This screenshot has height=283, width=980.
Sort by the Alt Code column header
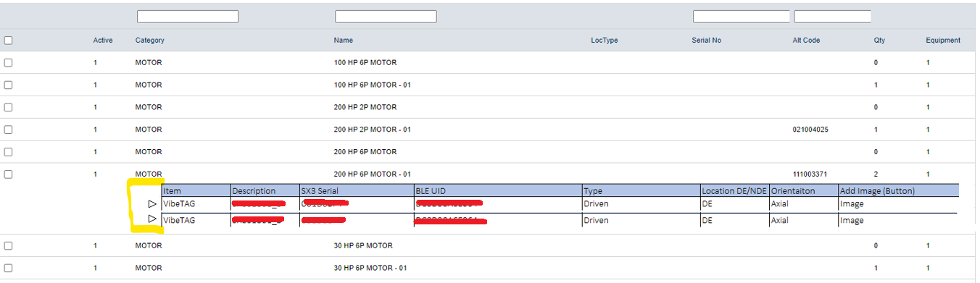[x=806, y=41]
